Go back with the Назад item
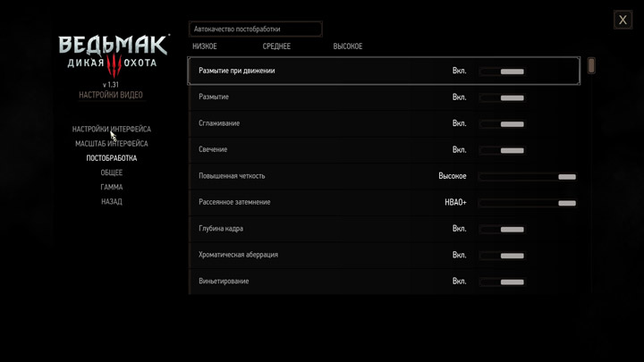Viewport: 644px width, 362px height. tap(112, 202)
